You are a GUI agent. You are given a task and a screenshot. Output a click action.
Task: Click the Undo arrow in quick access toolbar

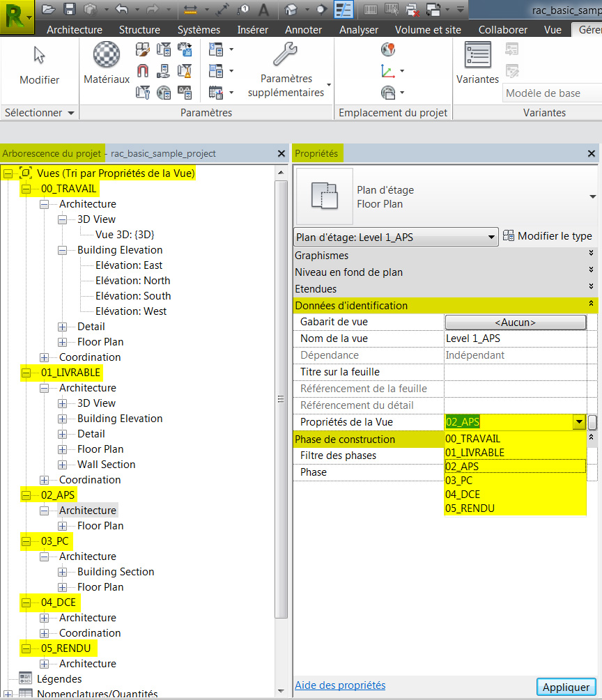[x=123, y=9]
